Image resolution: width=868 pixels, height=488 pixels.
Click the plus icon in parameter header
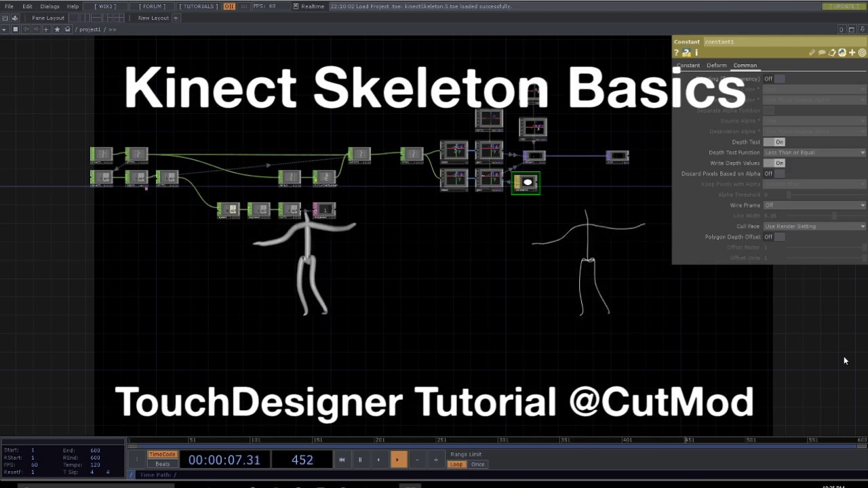pyautogui.click(x=852, y=53)
